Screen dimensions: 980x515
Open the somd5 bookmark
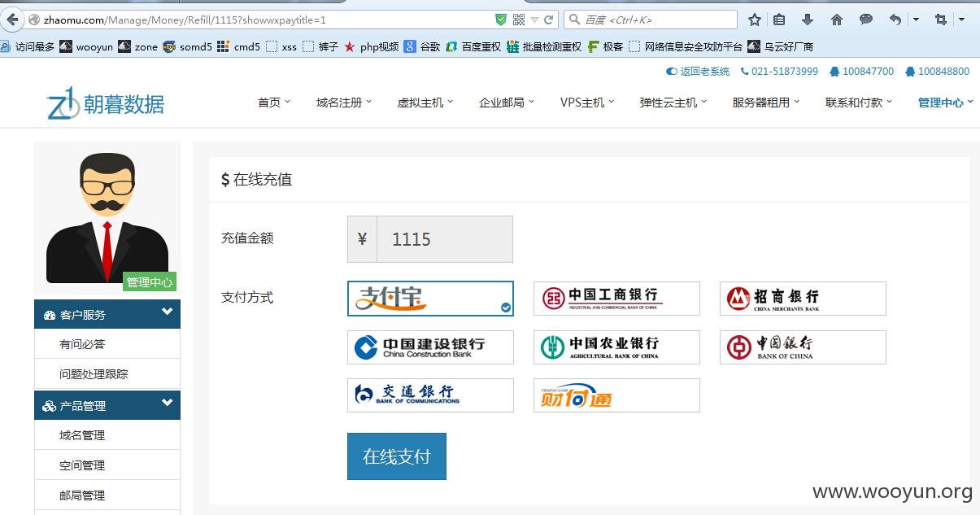188,46
